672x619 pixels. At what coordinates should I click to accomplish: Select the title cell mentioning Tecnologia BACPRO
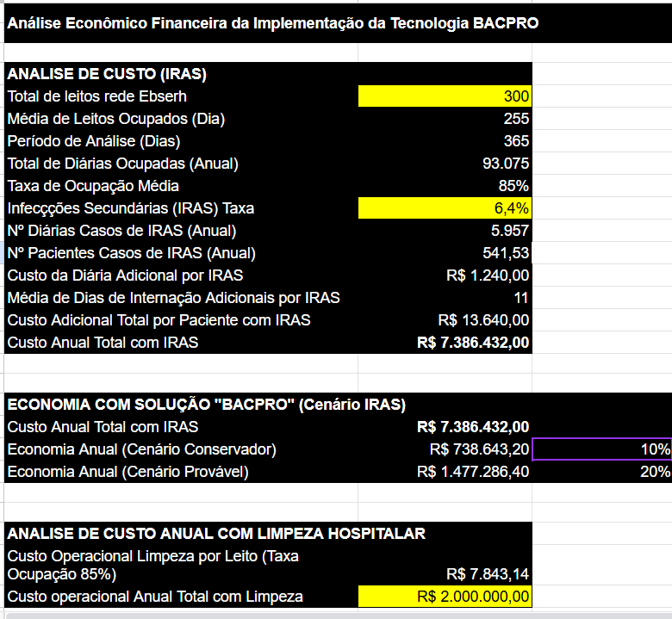click(x=272, y=23)
